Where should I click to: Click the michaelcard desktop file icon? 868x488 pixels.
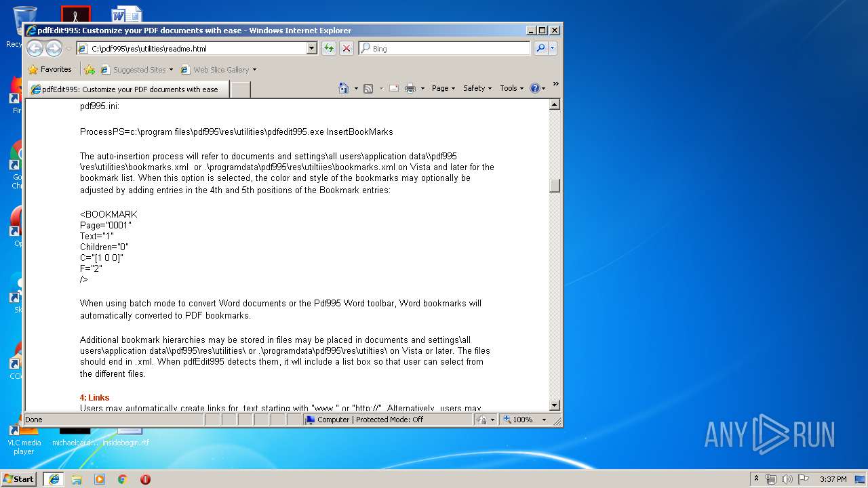(x=75, y=437)
